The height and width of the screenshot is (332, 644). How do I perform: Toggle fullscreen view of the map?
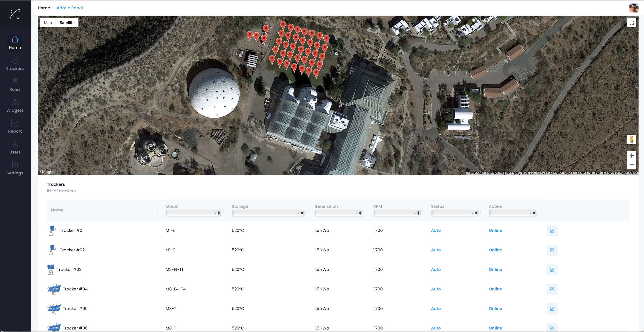tap(631, 23)
